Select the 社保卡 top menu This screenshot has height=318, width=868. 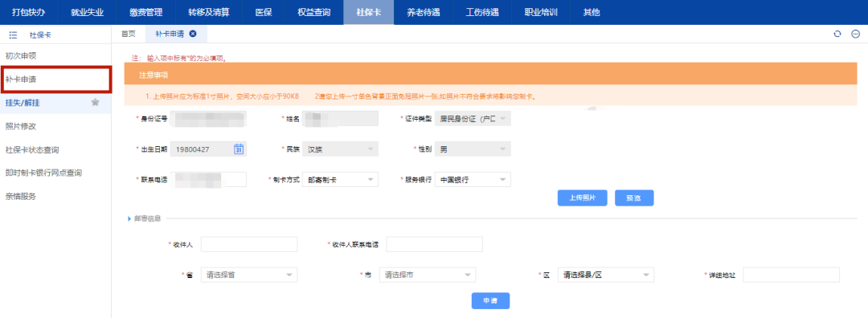(x=369, y=12)
